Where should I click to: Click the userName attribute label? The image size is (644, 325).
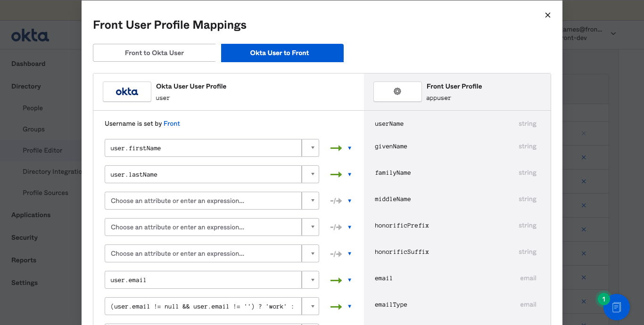(x=389, y=123)
